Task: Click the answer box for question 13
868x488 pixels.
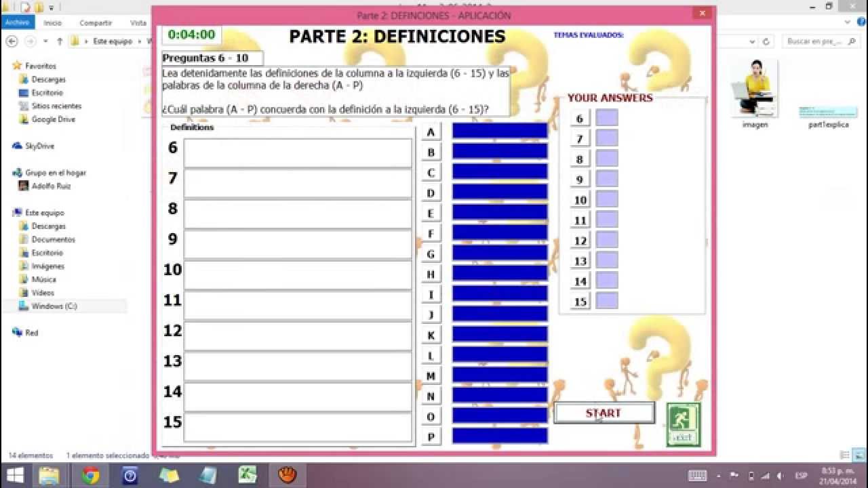Action: pyautogui.click(x=607, y=260)
